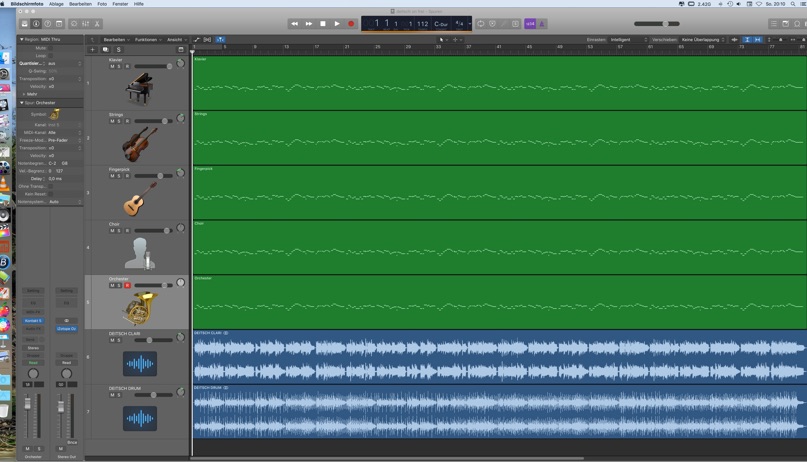807x462 pixels.
Task: Toggle the Show Automation button
Action: 197,40
